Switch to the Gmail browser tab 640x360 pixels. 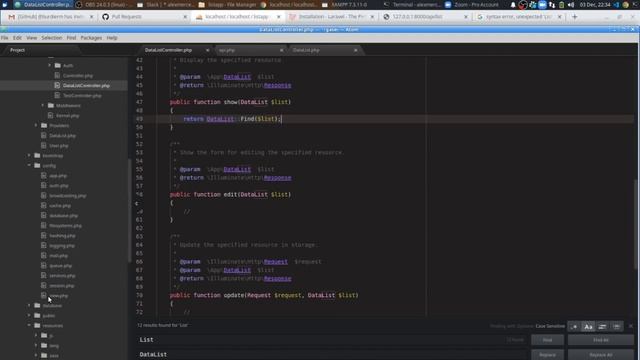tap(50, 17)
